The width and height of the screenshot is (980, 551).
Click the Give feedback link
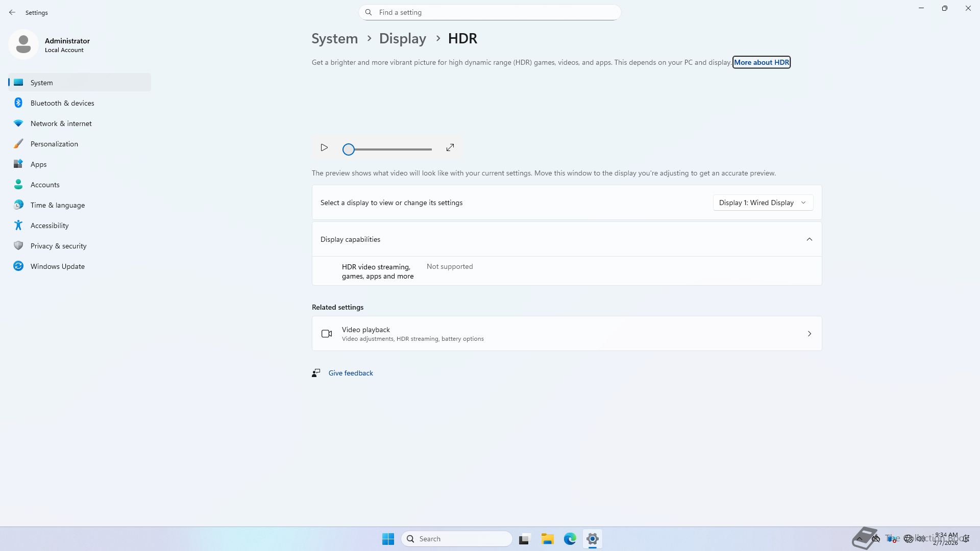coord(351,373)
